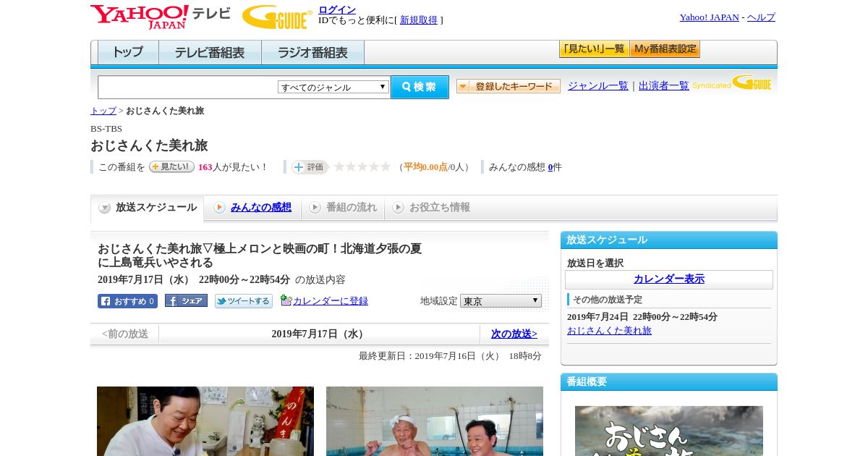Go to 次の放送 link
868x456 pixels.
pos(514,334)
